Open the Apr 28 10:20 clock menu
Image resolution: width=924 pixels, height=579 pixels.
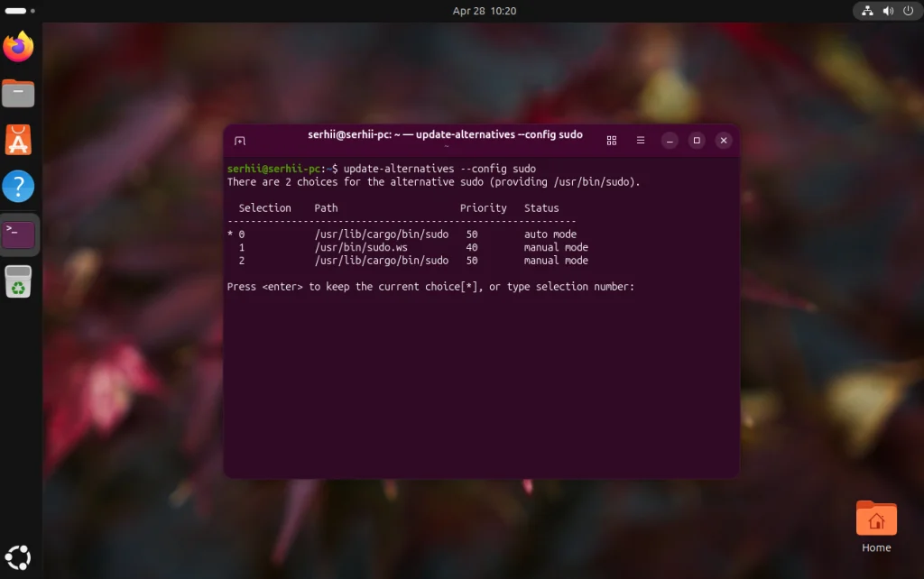[485, 11]
